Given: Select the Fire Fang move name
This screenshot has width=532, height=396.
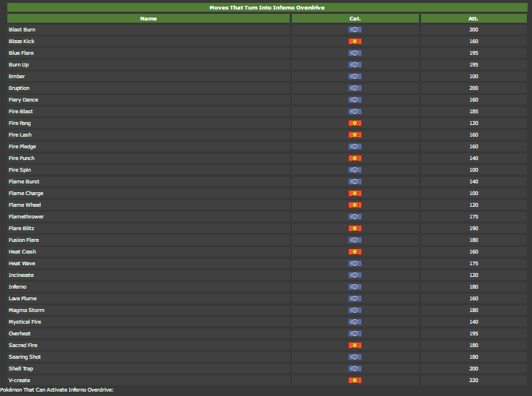Looking at the screenshot, I should 20,123.
